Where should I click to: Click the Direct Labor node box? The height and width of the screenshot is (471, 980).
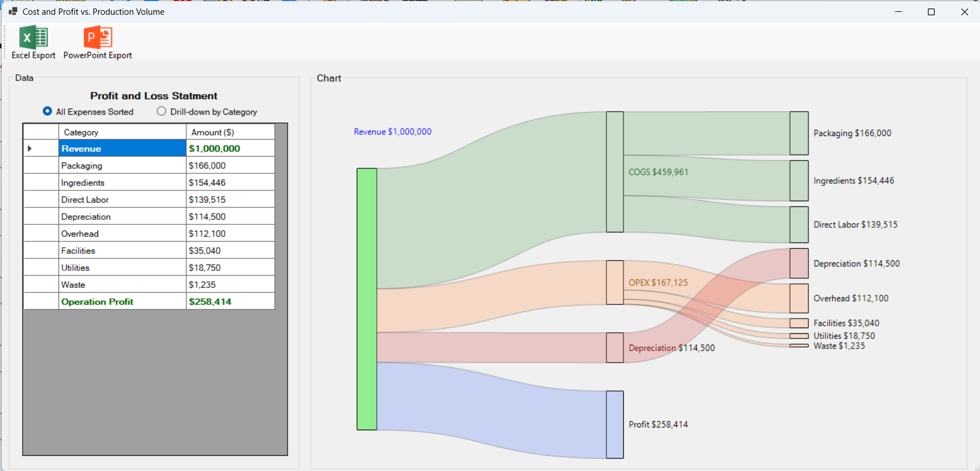pos(799,224)
